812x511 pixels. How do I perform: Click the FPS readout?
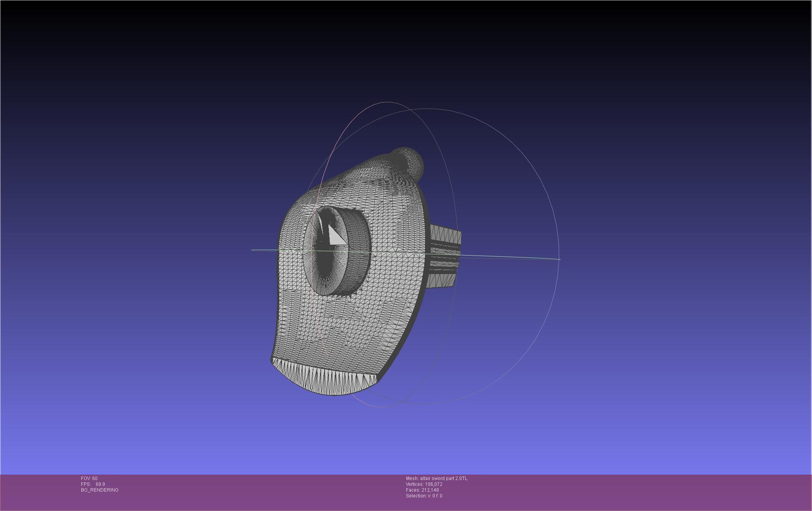coord(93,484)
